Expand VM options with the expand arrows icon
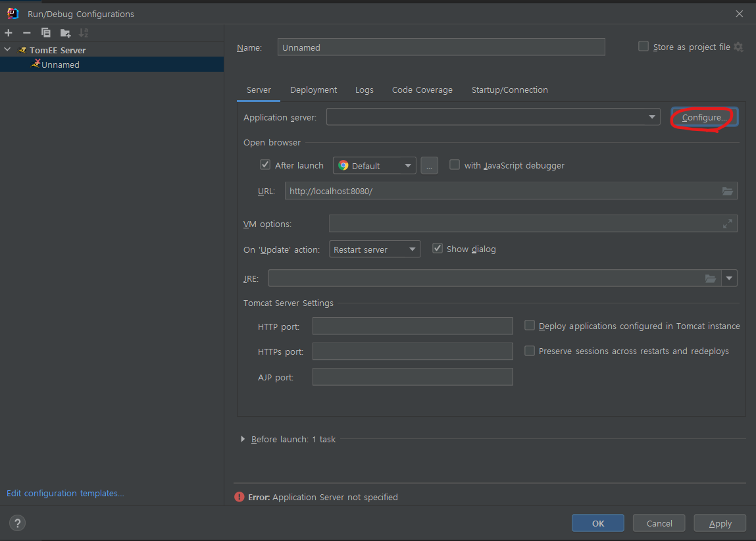The width and height of the screenshot is (756, 541). (728, 224)
